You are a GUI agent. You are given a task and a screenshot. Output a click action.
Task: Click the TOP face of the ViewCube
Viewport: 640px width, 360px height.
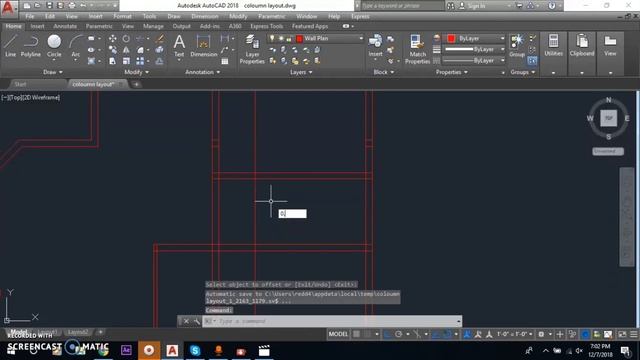click(608, 118)
